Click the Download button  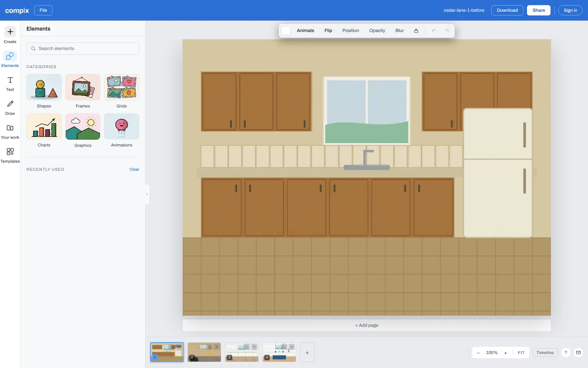pyautogui.click(x=507, y=10)
